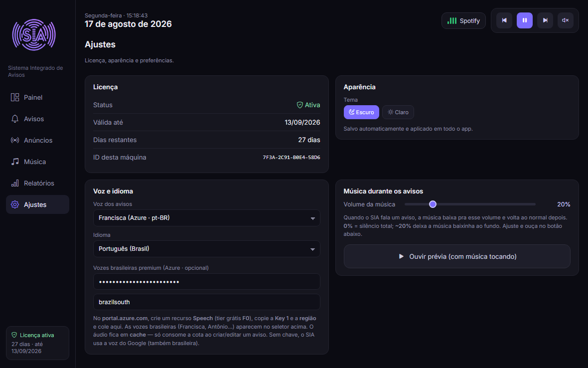Viewport: 588px width, 368px height.
Task: Click the broadcast icon beside Anúncios
Action: (x=15, y=140)
